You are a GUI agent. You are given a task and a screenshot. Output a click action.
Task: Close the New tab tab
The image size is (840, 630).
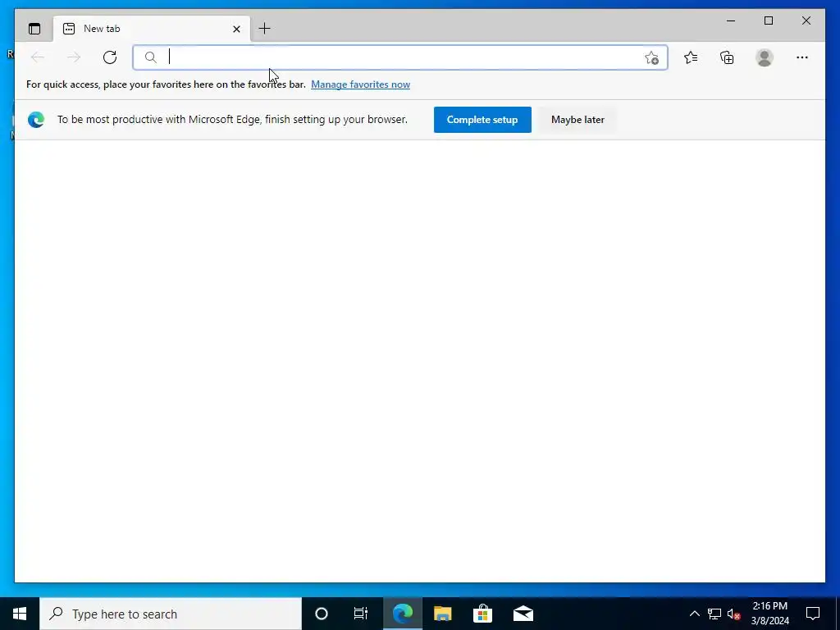[x=236, y=29]
